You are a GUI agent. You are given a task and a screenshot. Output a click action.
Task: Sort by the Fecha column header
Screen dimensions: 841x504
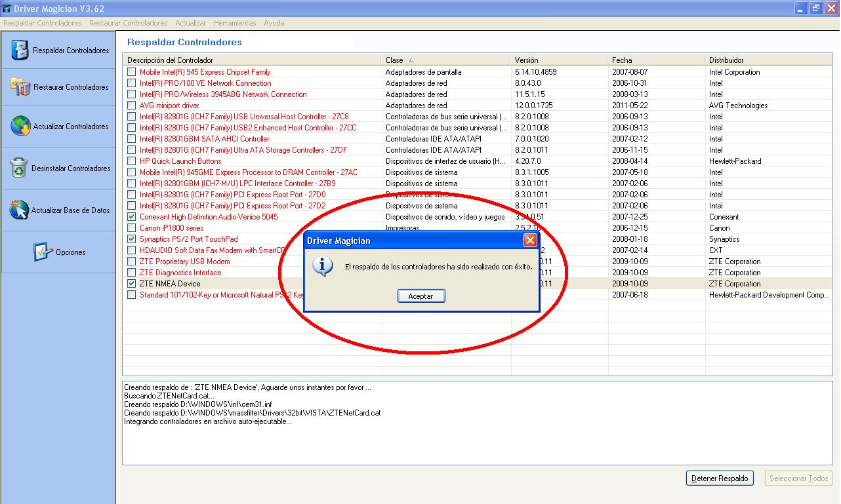click(657, 60)
